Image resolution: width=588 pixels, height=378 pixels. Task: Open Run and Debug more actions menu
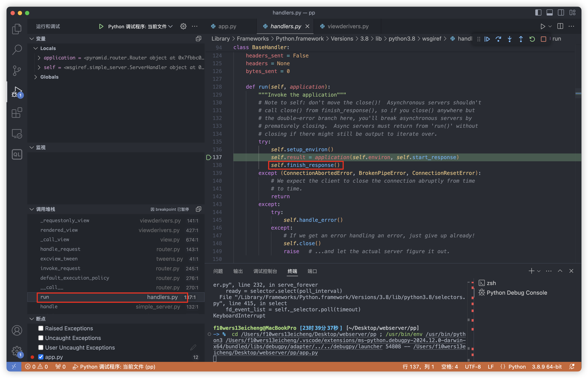click(x=195, y=26)
